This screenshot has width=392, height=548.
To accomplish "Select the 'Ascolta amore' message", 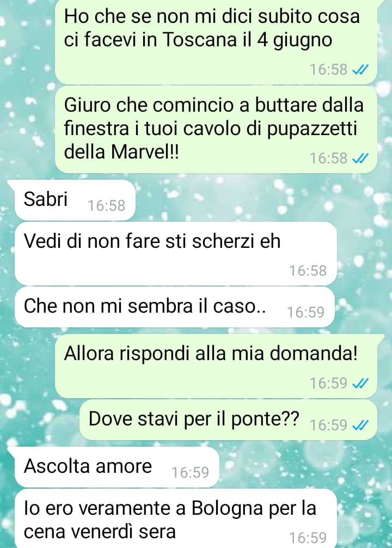I will (x=117, y=467).
